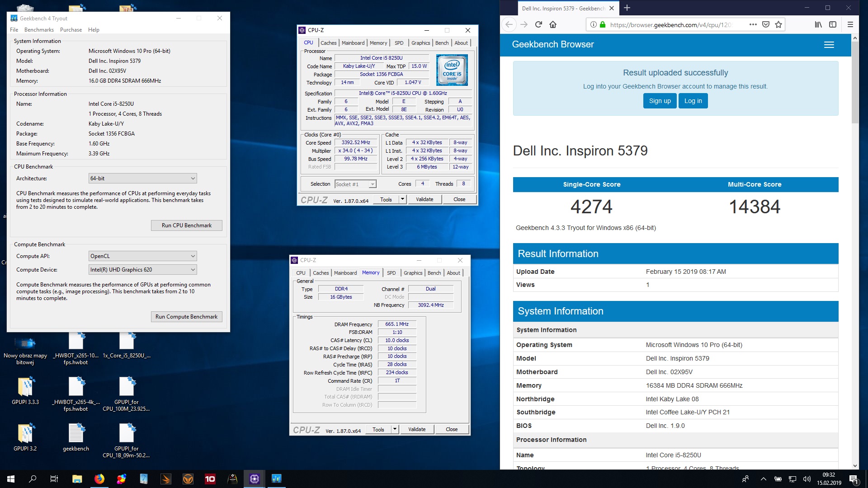Switch to Firefox in taskbar
This screenshot has width=868, height=488.
pos(99,479)
